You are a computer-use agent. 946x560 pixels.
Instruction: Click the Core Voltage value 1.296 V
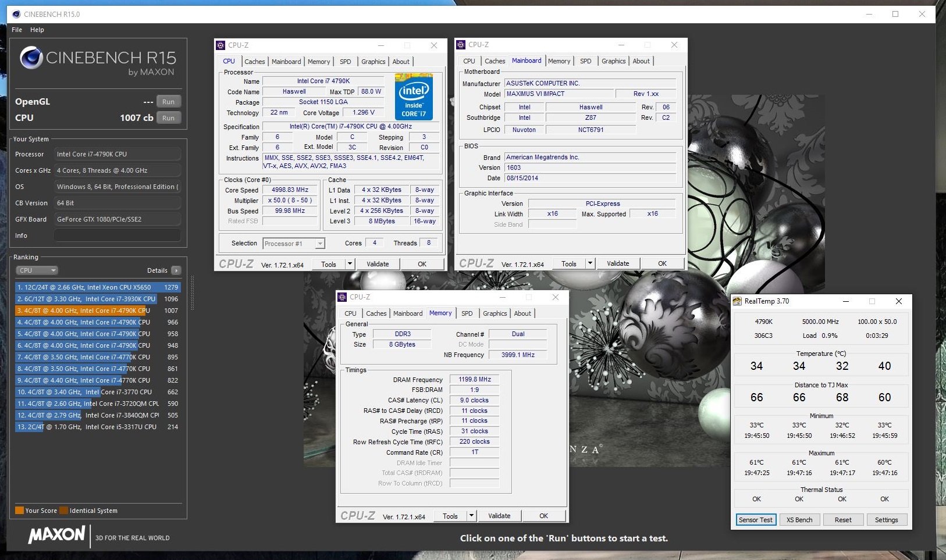click(364, 112)
